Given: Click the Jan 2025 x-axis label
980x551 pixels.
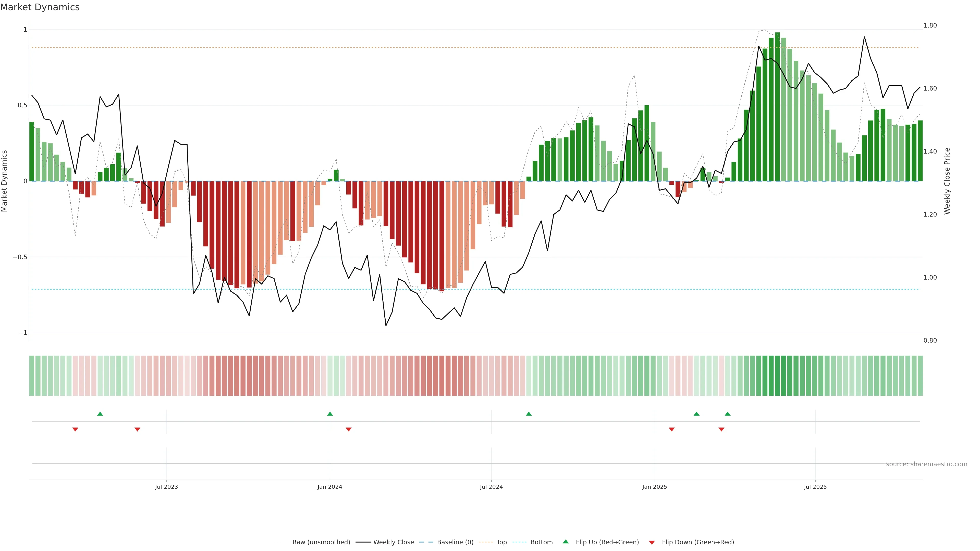Looking at the screenshot, I should (654, 487).
